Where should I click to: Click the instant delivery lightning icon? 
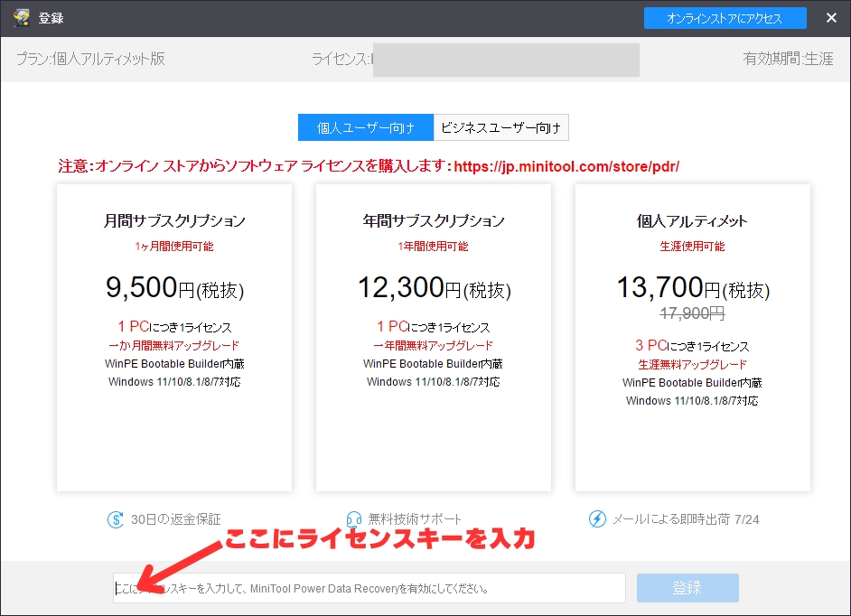(597, 518)
